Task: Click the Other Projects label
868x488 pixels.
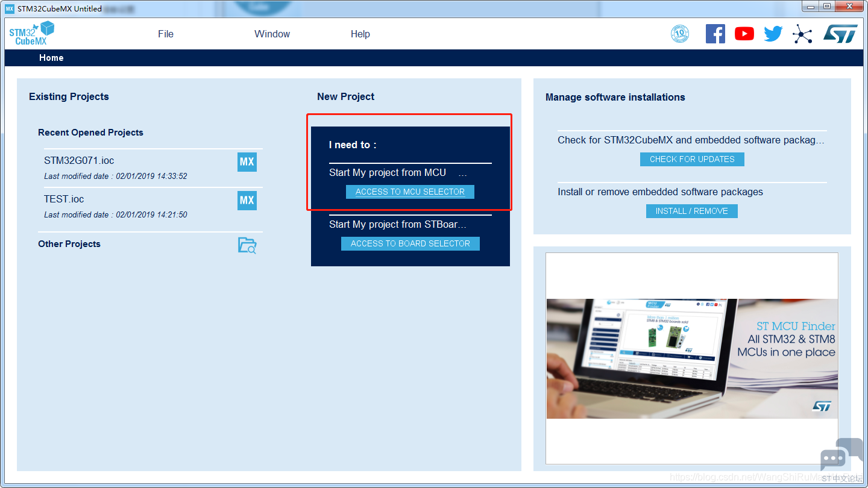Action: coord(69,244)
